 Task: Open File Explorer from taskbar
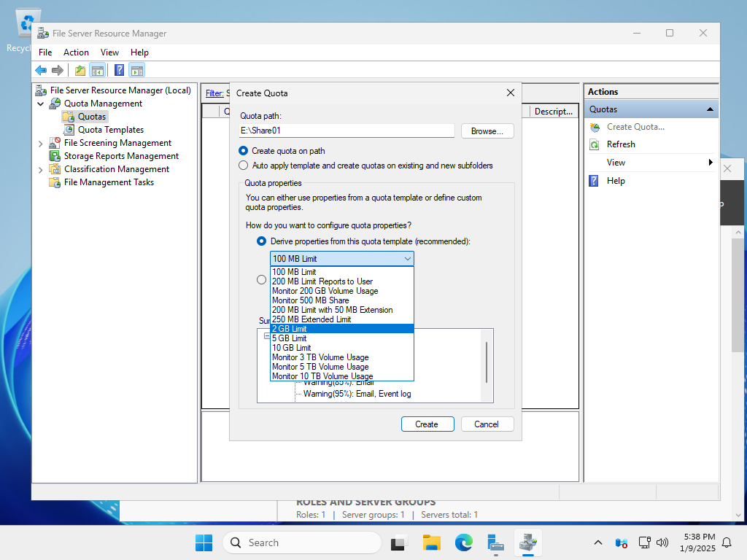432,542
